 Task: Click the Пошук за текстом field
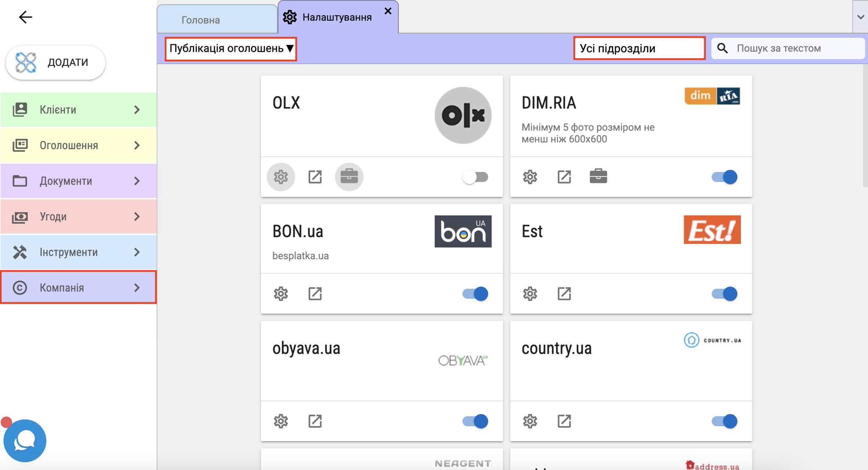point(787,48)
